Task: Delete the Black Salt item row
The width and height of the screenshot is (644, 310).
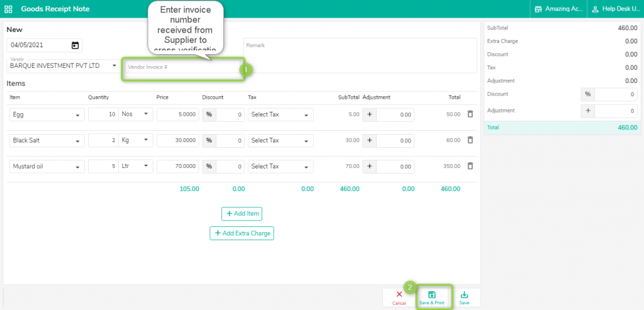Action: [x=470, y=140]
